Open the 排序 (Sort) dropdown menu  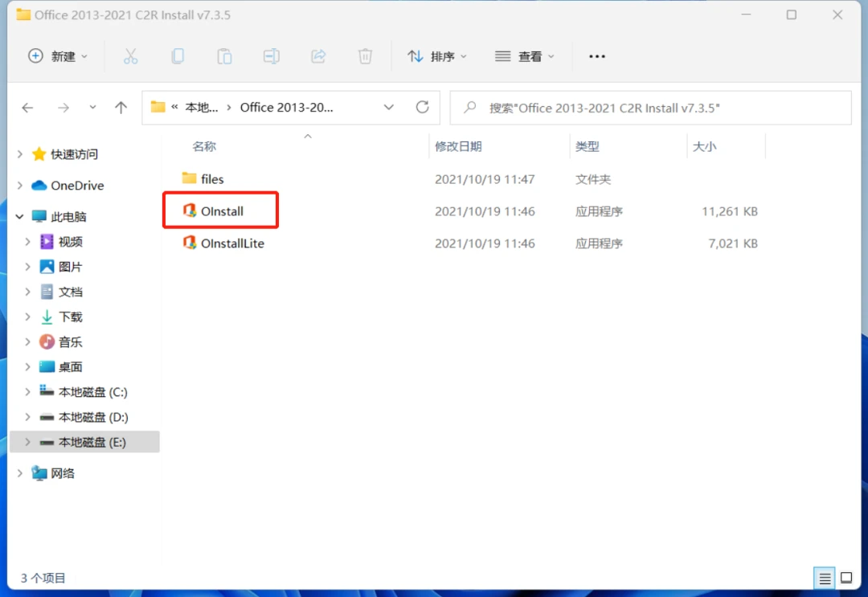[437, 56]
